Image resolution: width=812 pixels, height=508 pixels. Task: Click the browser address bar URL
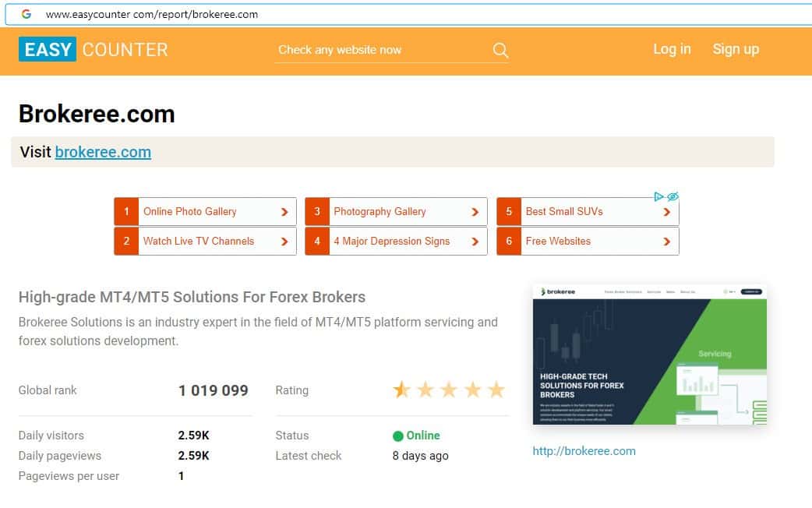pos(152,14)
